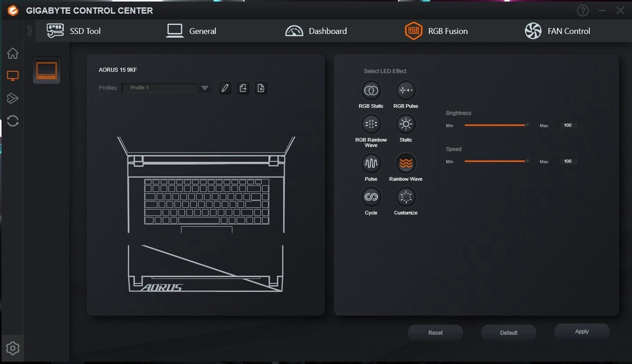Click the edit profile pencil icon
The image size is (632, 364).
(x=225, y=88)
